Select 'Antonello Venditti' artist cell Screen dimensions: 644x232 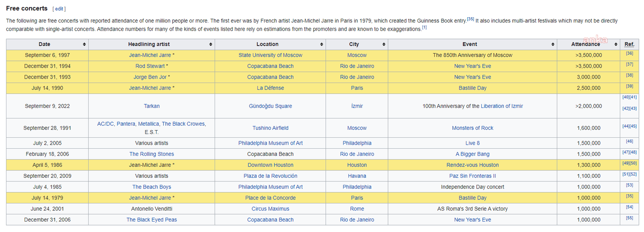coord(152,209)
